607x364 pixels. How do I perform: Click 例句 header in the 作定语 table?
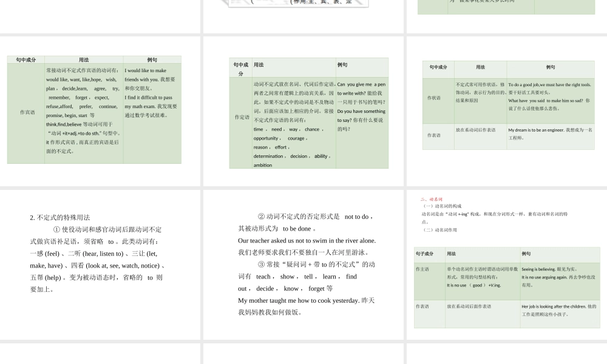pyautogui.click(x=342, y=65)
